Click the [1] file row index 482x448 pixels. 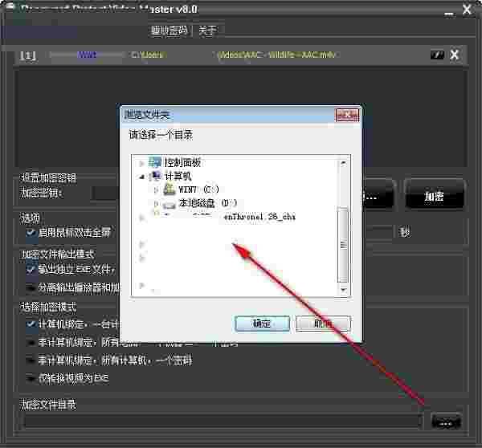coord(28,55)
